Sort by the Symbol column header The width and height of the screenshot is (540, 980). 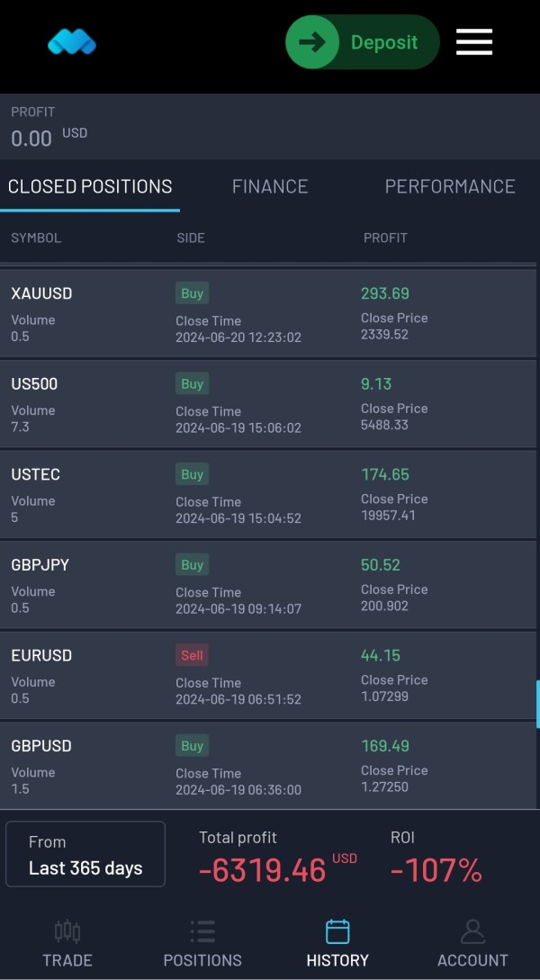click(36, 238)
